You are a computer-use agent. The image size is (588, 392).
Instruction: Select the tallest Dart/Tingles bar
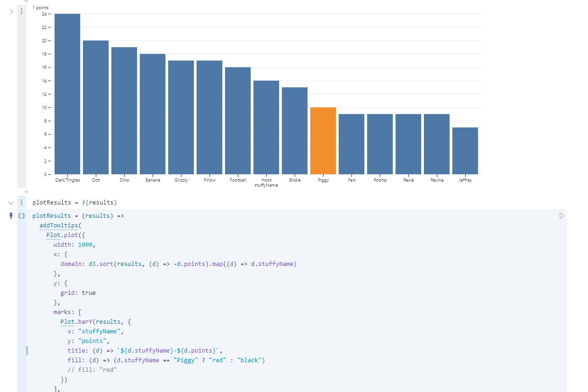(67, 94)
